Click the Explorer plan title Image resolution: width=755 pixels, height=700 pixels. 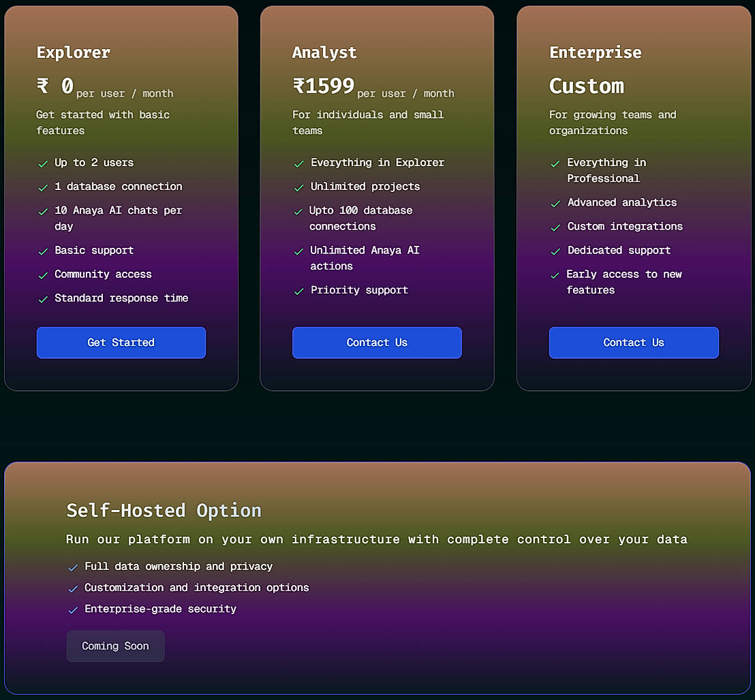[x=73, y=52]
